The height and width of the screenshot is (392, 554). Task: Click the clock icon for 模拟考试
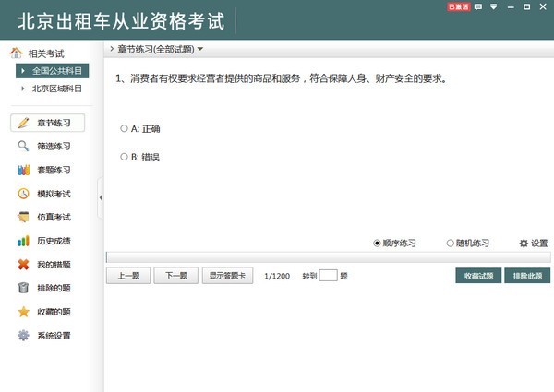[x=23, y=194]
